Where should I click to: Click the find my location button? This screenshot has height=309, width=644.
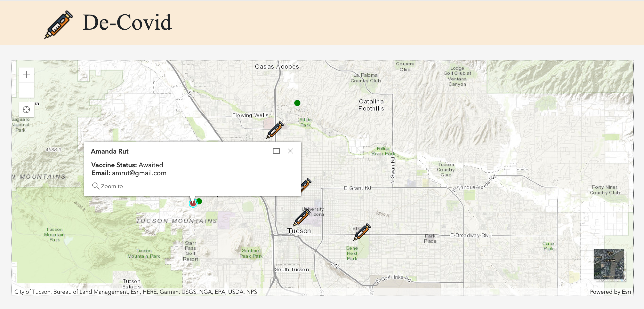(x=26, y=109)
